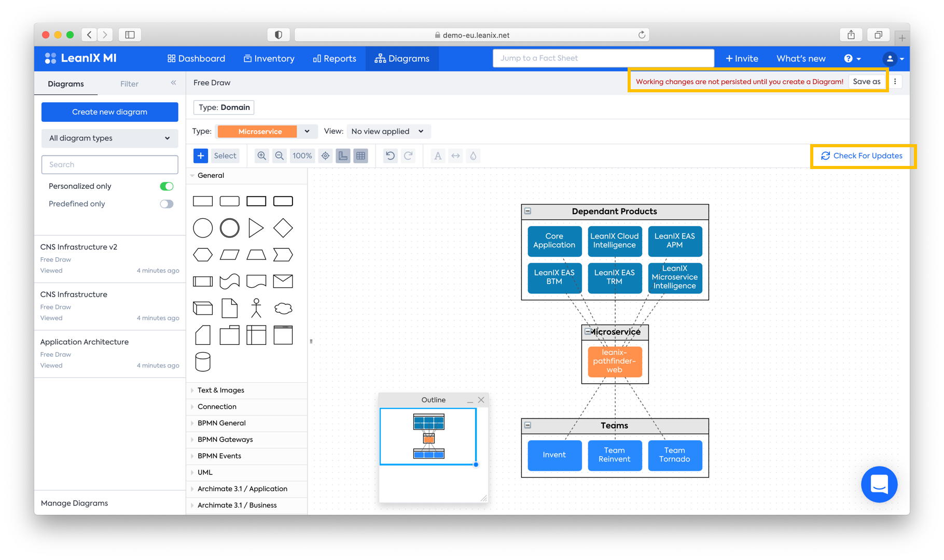Viewport: 944px width, 560px height.
Task: Undo the last diagram change
Action: tap(391, 156)
